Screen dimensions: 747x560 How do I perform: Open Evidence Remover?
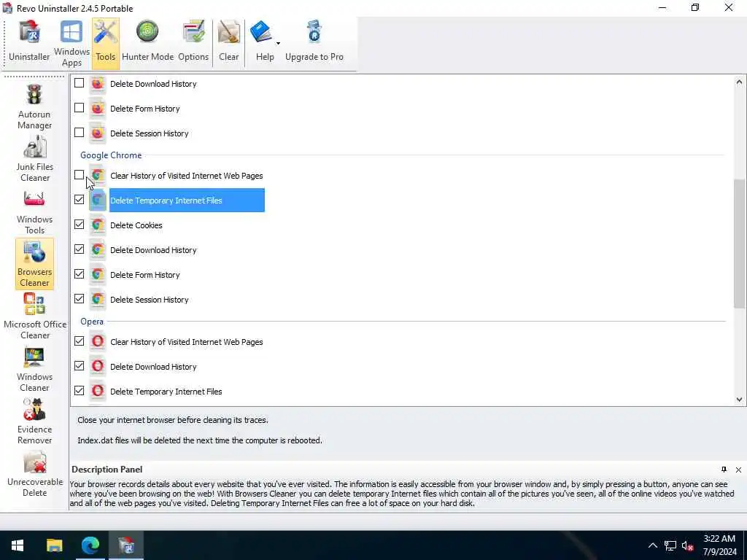(x=34, y=422)
